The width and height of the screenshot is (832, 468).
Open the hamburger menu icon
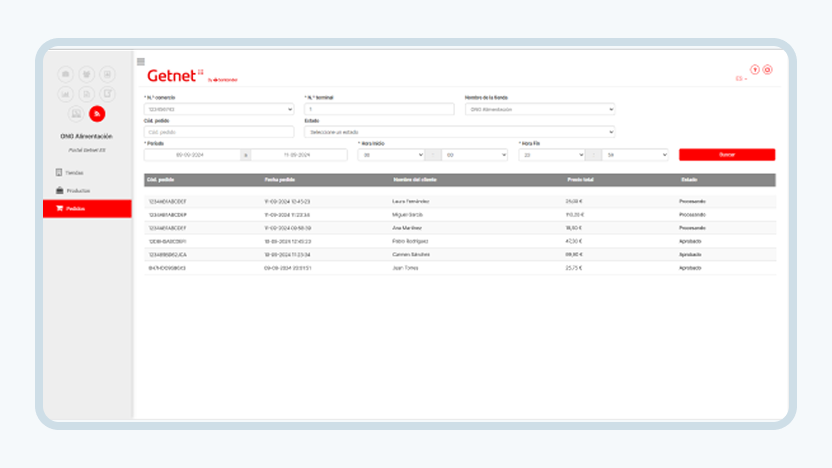[x=141, y=62]
